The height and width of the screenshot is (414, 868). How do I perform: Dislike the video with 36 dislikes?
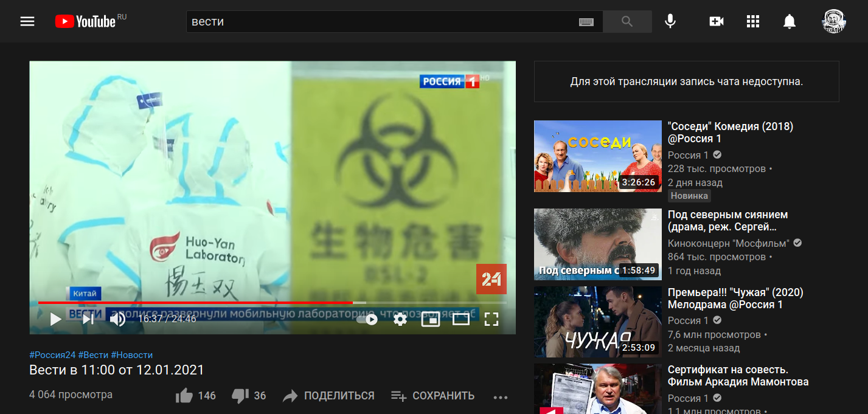pyautogui.click(x=249, y=396)
